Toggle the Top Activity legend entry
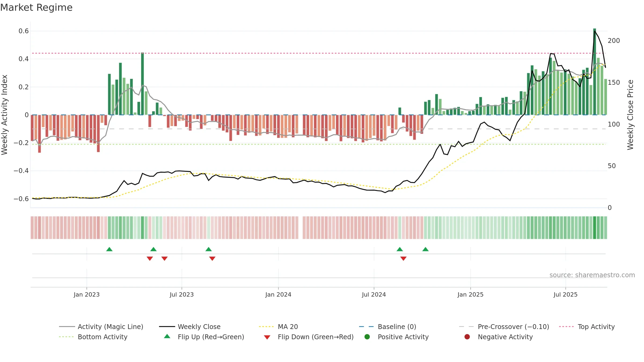Screen dimensions: 644x362 pyautogui.click(x=587, y=327)
